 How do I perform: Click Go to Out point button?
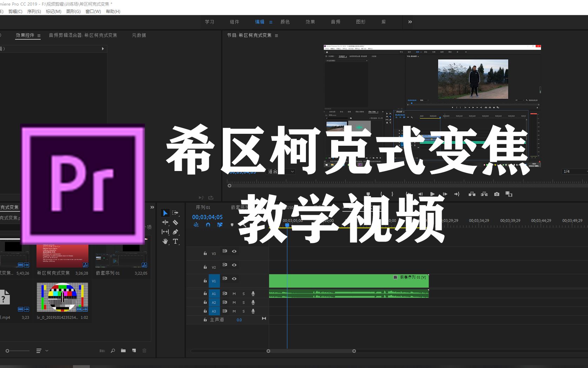[457, 194]
